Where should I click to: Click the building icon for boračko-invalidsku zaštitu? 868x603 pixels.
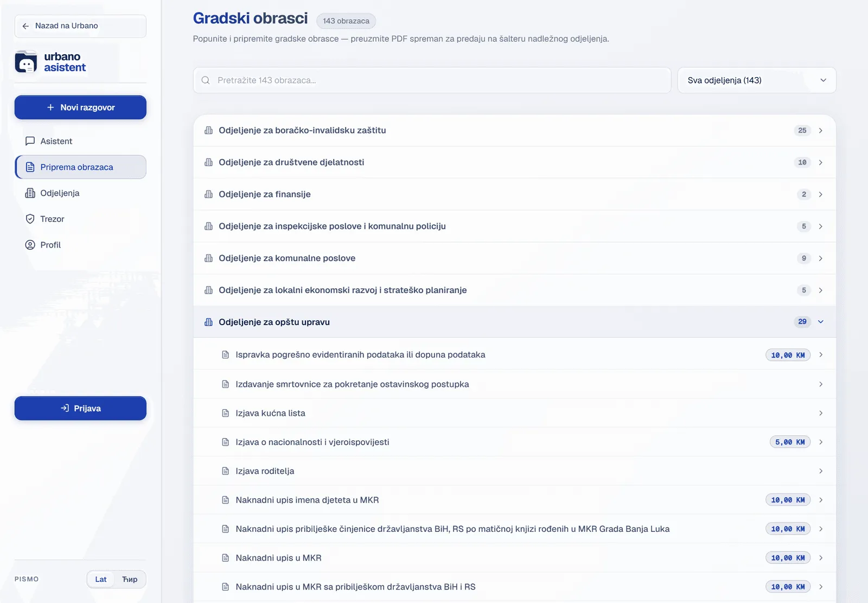pyautogui.click(x=208, y=130)
